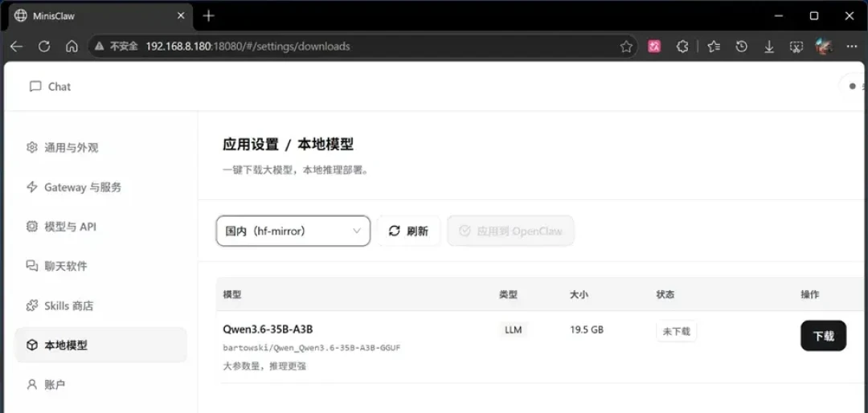This screenshot has width=868, height=413.
Task: Click the browser address bar URL
Action: [248, 47]
